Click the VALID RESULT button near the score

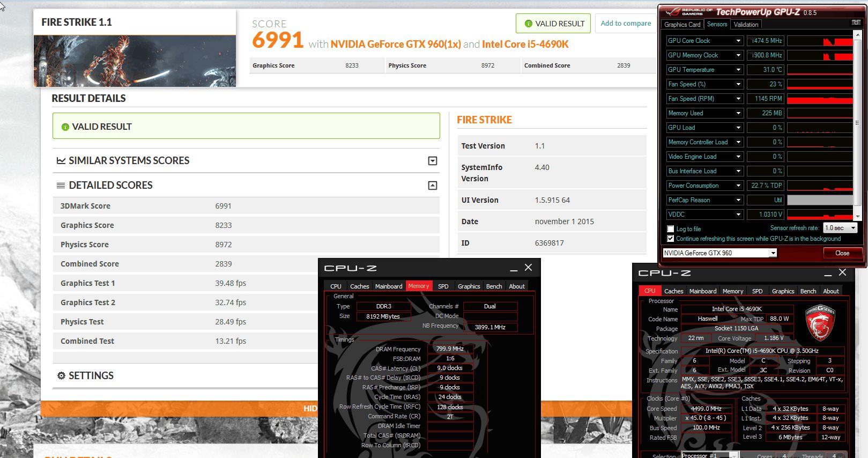[553, 24]
